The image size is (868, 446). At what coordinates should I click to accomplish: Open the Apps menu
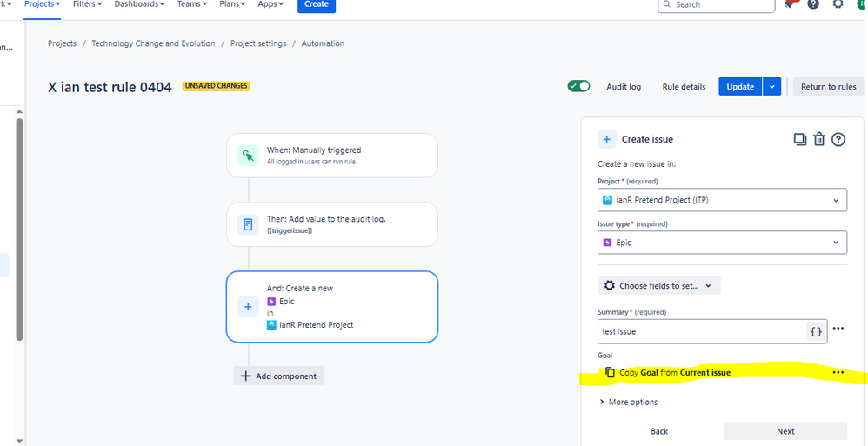click(270, 3)
